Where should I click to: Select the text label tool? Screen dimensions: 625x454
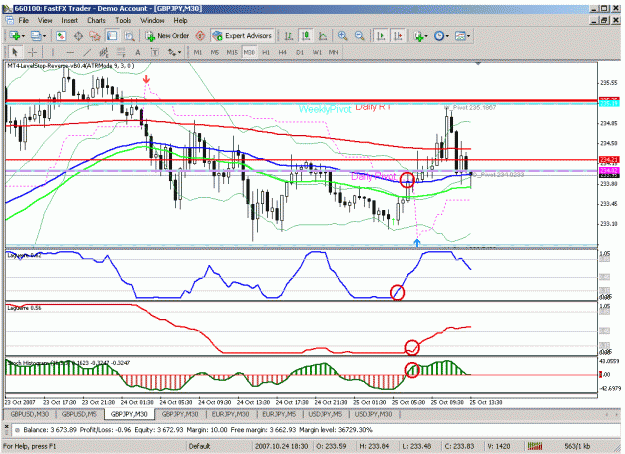[154, 52]
